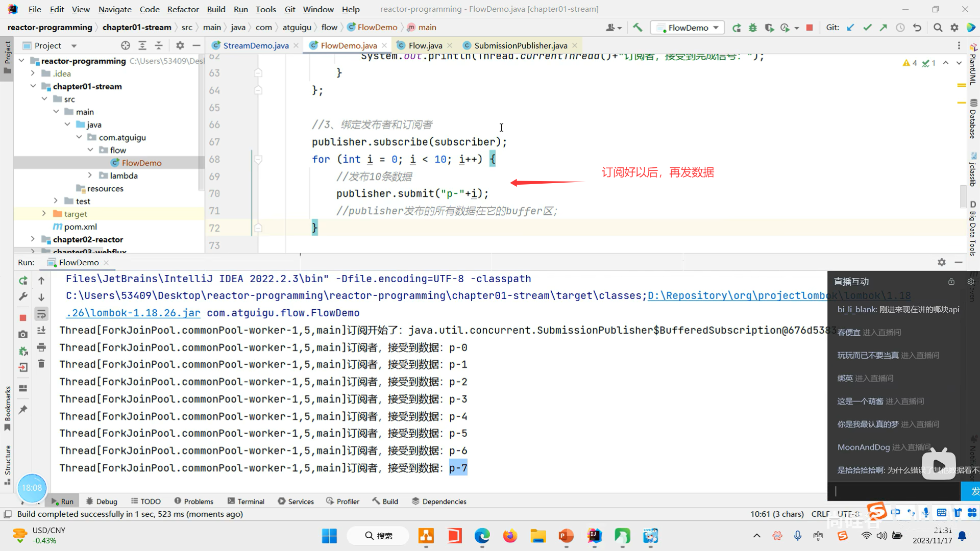Image resolution: width=980 pixels, height=551 pixels.
Task: Click the print console output icon
Action: (x=41, y=347)
